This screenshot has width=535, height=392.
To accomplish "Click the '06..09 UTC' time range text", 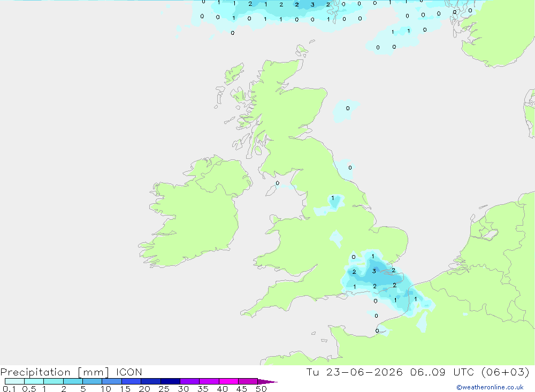I will point(443,372).
